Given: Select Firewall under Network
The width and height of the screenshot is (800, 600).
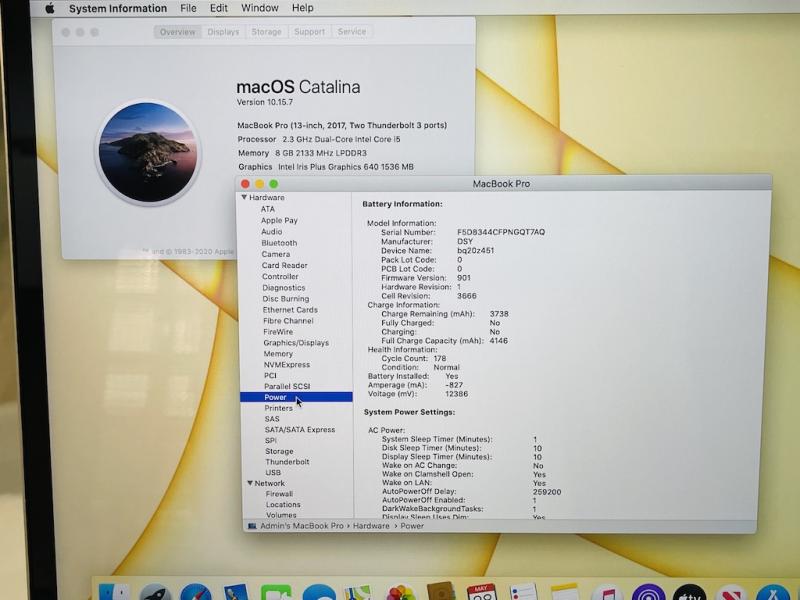Looking at the screenshot, I should click(x=279, y=494).
